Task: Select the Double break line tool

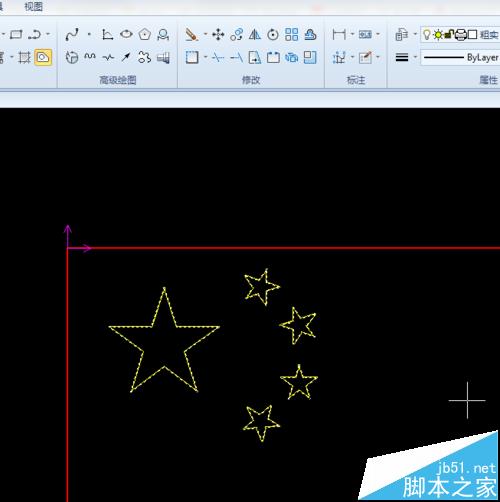Action: (108, 58)
